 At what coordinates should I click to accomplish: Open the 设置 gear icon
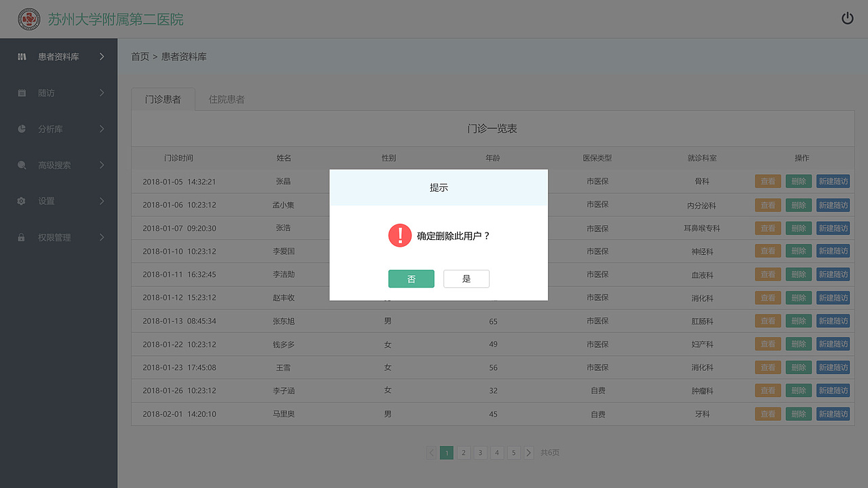[x=22, y=201]
